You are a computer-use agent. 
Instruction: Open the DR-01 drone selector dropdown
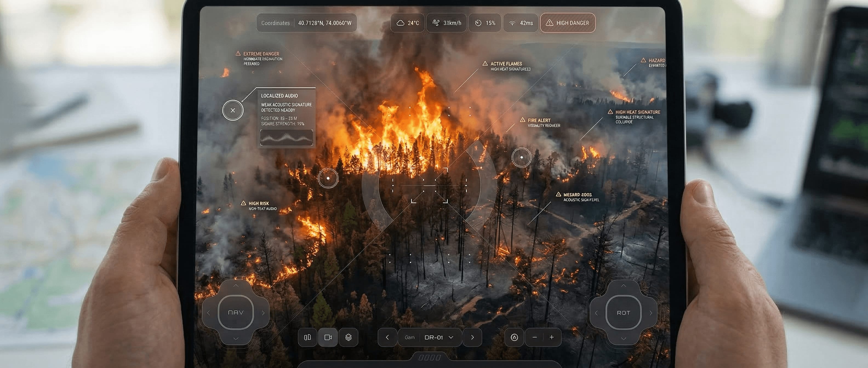(436, 337)
